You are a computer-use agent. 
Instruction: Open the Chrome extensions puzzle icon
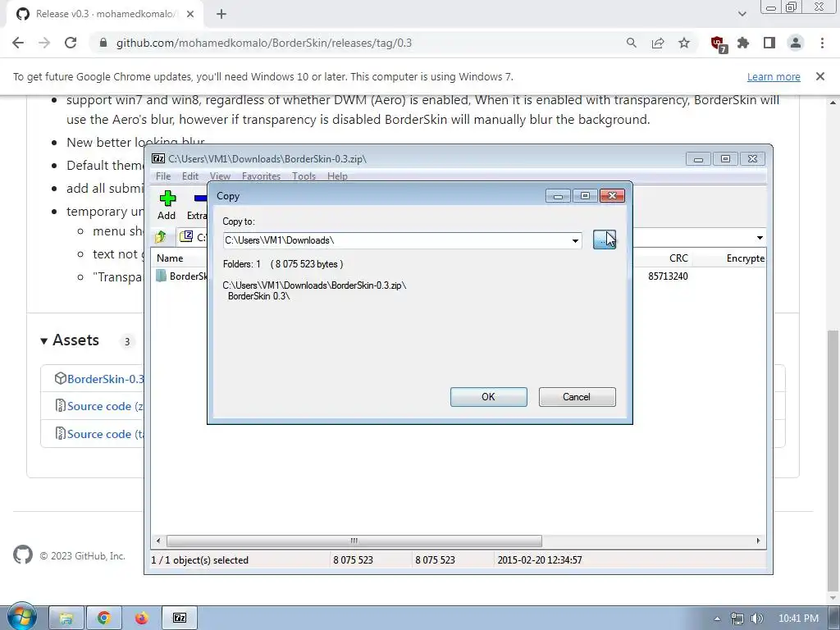click(743, 43)
